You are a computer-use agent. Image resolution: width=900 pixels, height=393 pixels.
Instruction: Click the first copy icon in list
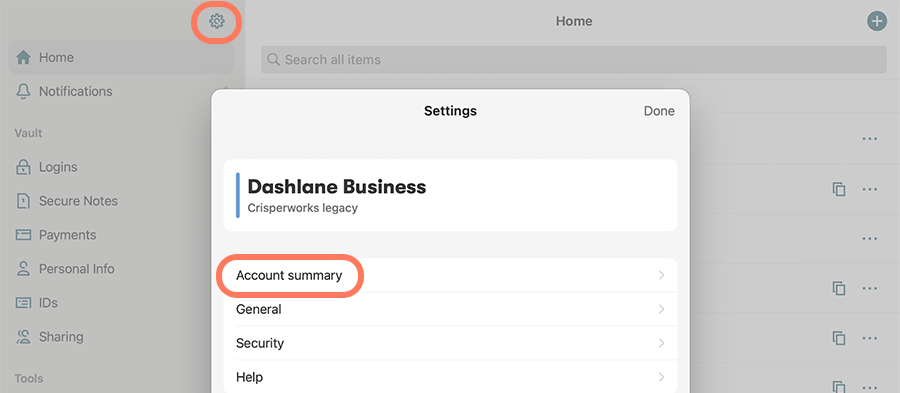tap(839, 189)
